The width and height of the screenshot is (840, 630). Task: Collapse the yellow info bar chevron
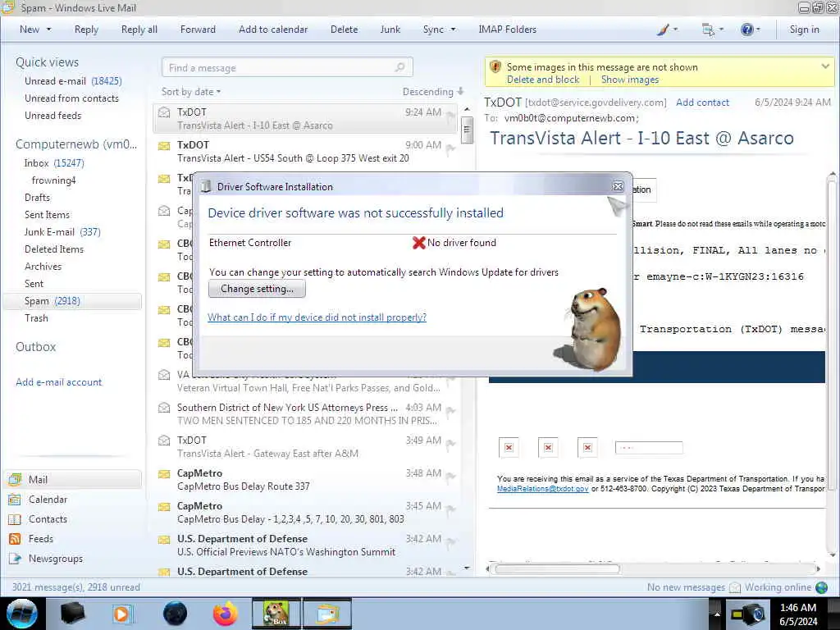[x=825, y=66]
